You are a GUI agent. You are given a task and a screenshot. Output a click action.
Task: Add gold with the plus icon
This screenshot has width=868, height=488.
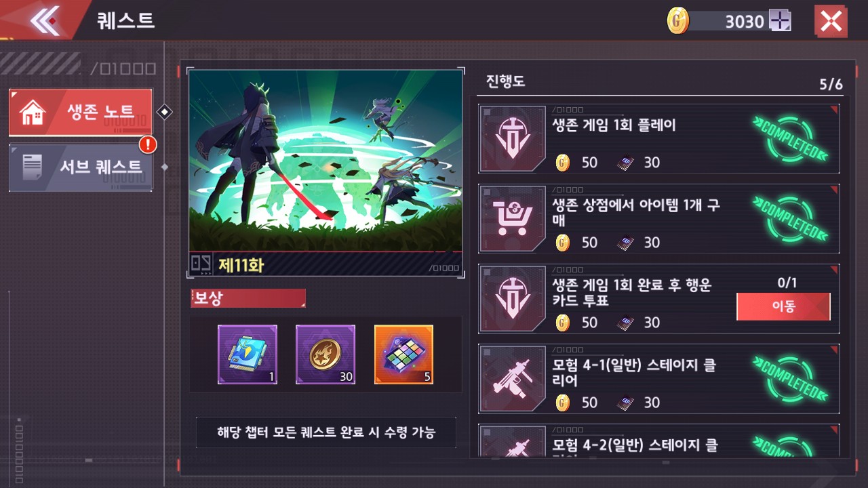coord(780,22)
